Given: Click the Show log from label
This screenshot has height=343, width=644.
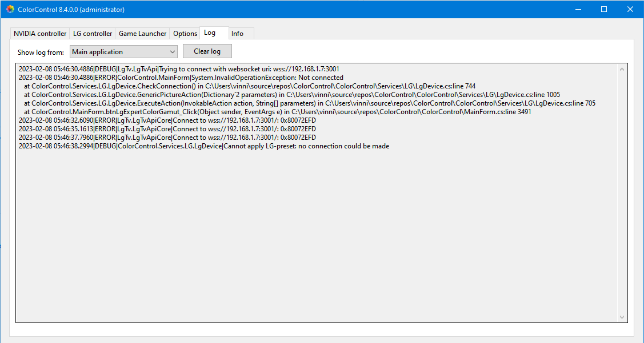Looking at the screenshot, I should click(41, 52).
